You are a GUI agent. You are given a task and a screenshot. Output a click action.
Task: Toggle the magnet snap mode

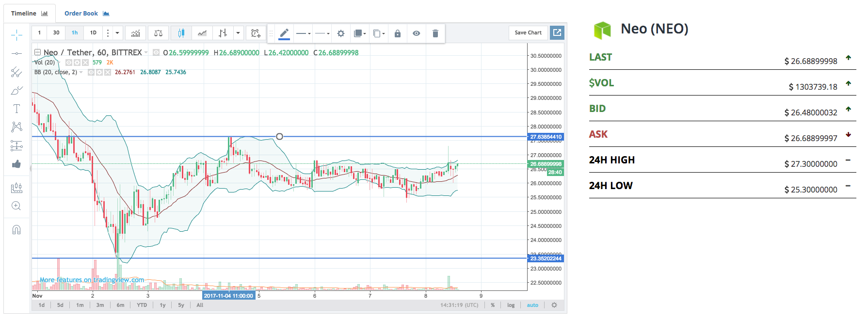16,230
